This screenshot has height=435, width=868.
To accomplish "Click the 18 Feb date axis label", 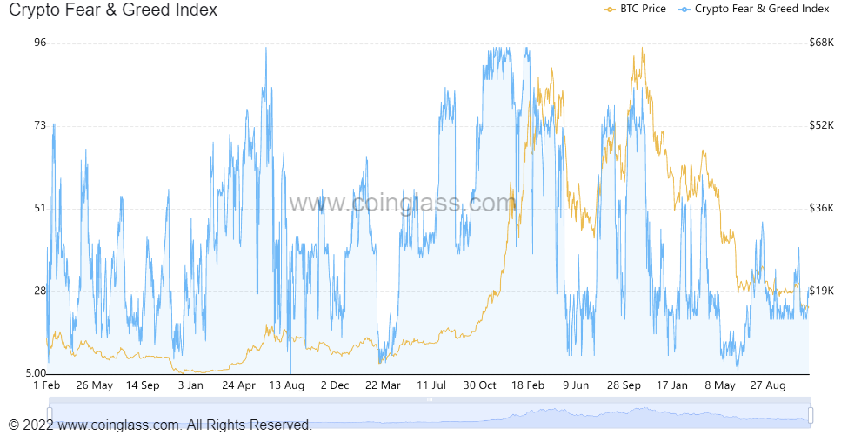I will pyautogui.click(x=528, y=385).
